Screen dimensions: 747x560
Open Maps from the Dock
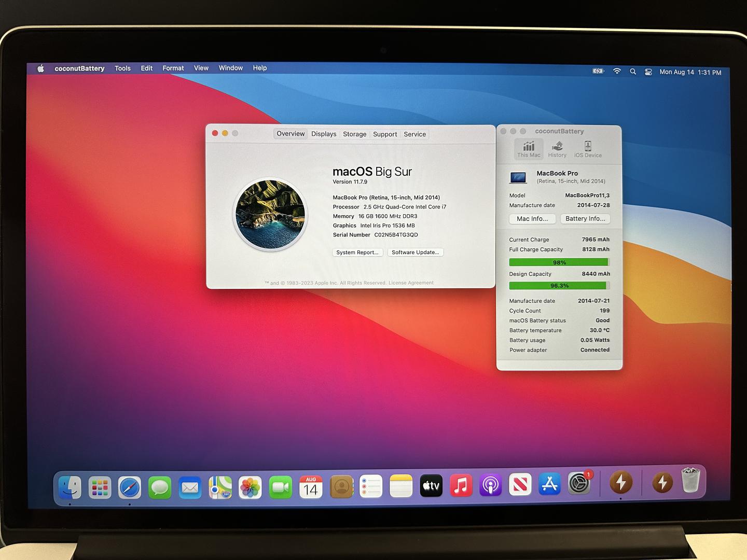tap(220, 487)
